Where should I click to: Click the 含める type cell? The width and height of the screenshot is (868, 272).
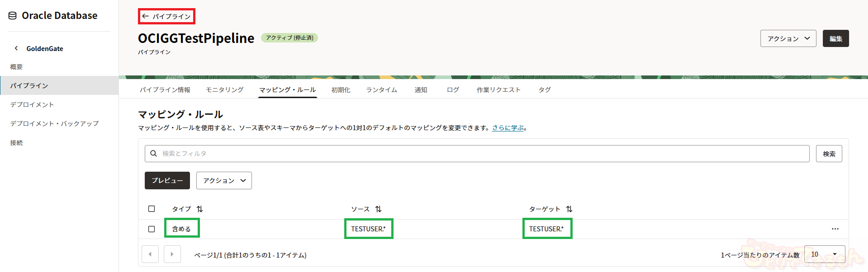181,229
